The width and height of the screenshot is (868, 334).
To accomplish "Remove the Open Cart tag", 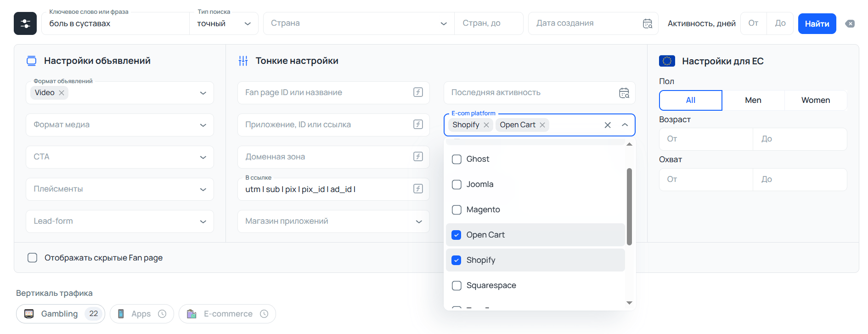I will [542, 125].
